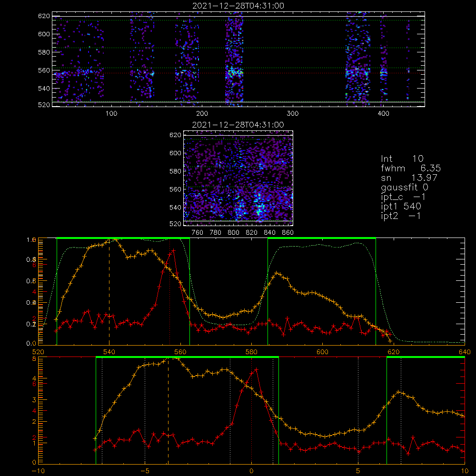Click y-axis label "560" of the wide top image
The height and width of the screenshot is (476, 476).
(44, 70)
